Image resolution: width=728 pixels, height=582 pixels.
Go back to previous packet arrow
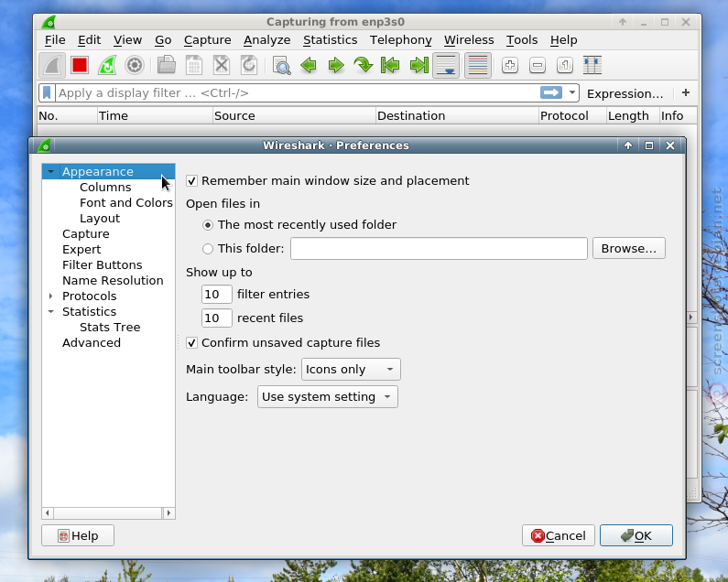coord(309,66)
